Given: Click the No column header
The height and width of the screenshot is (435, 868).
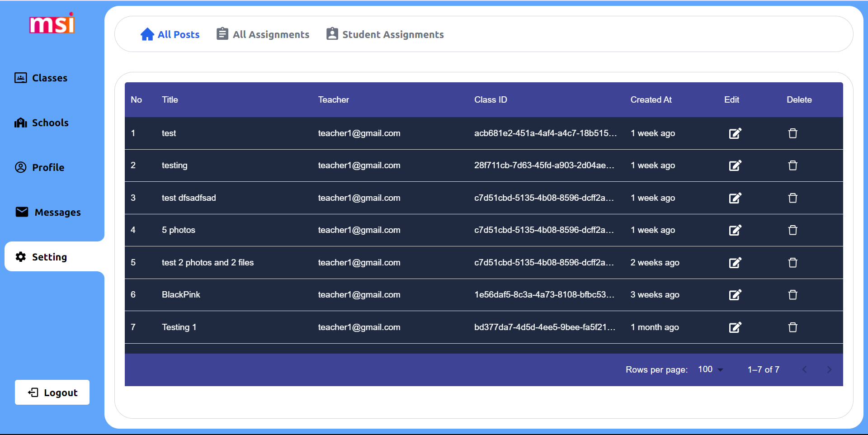Looking at the screenshot, I should click(136, 100).
